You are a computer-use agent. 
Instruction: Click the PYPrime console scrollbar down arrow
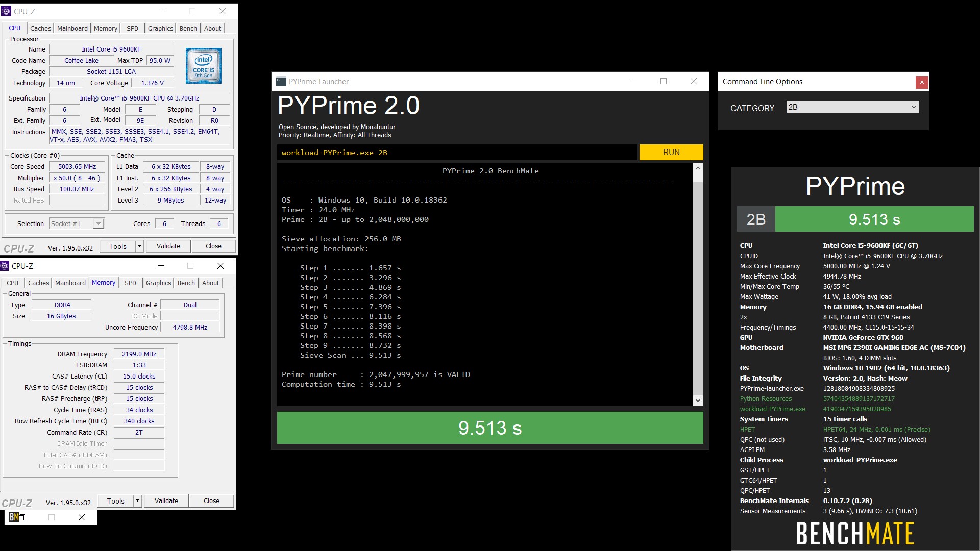[698, 400]
